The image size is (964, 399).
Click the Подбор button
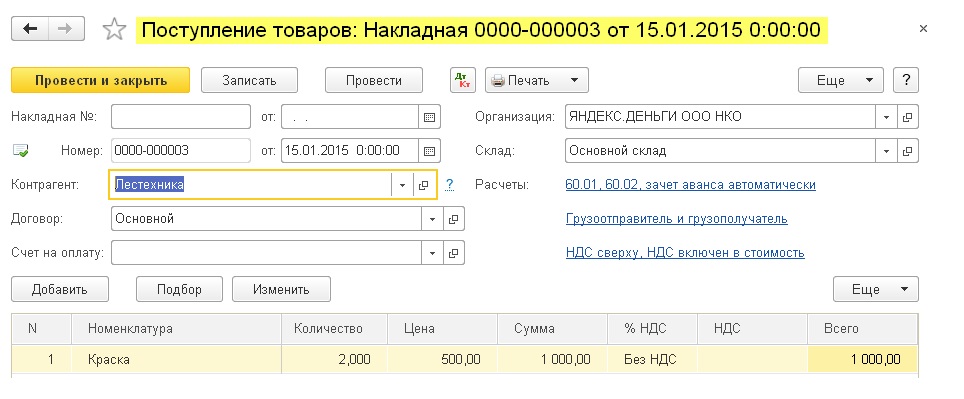pyautogui.click(x=179, y=289)
